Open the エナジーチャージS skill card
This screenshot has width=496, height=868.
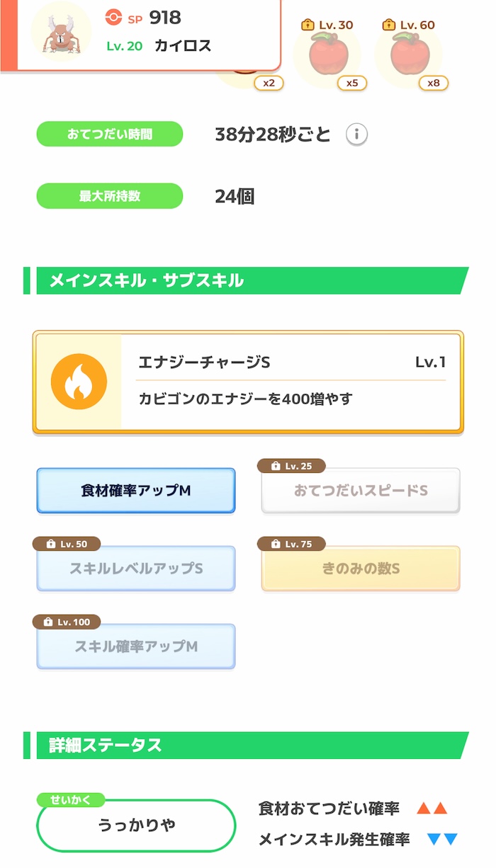click(x=247, y=382)
